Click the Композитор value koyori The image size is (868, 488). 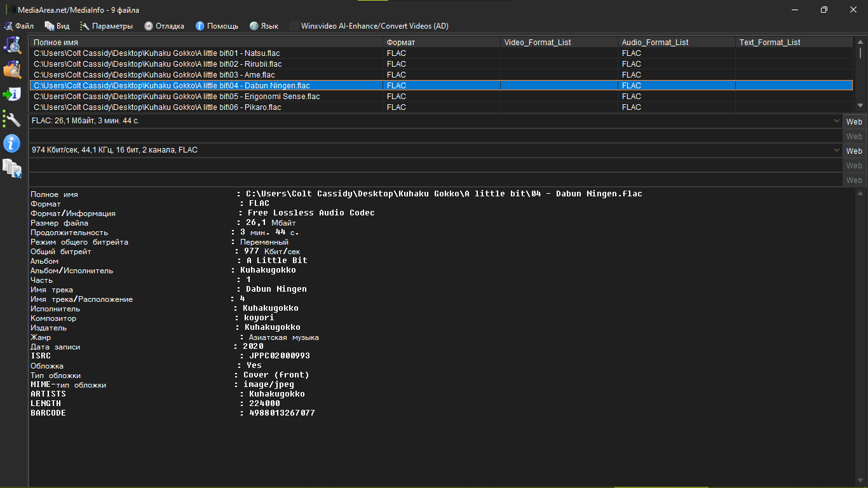259,318
